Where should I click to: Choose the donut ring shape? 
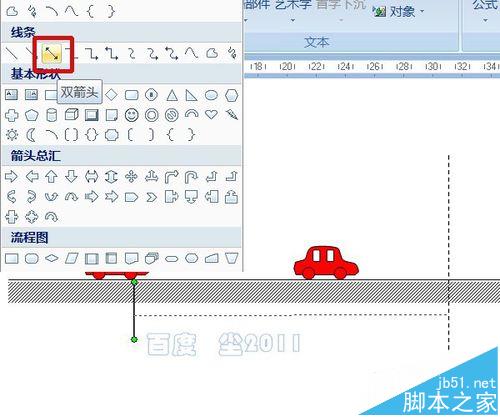pos(152,115)
